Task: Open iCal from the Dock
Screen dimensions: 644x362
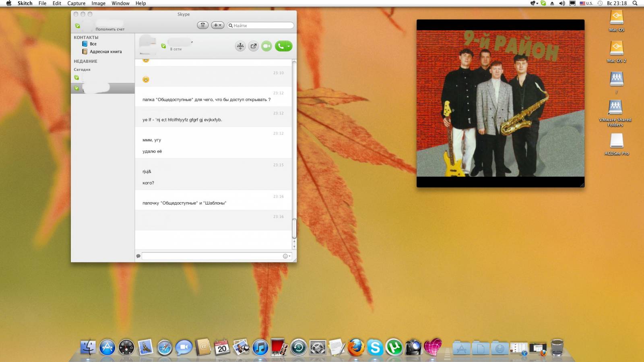Action: coord(222,348)
